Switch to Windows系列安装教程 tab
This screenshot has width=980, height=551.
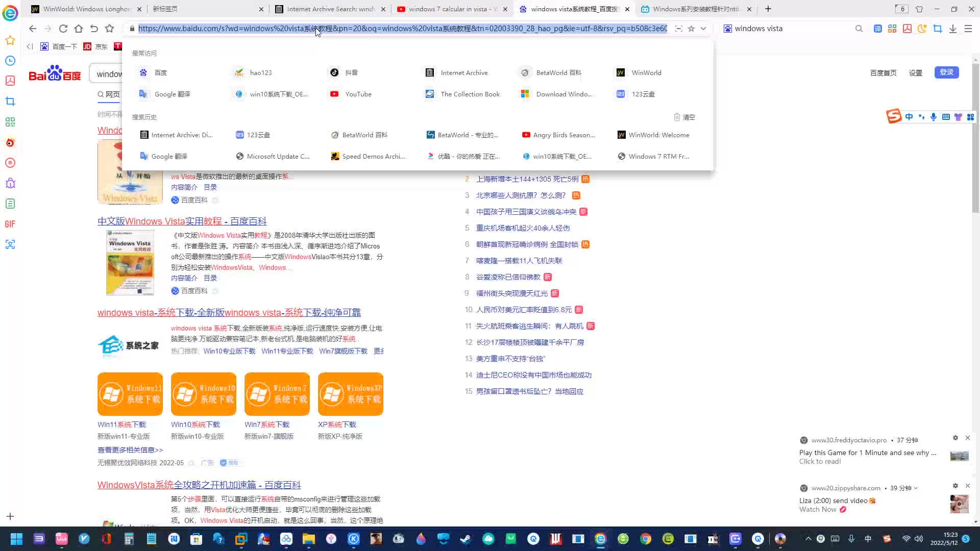click(x=695, y=9)
